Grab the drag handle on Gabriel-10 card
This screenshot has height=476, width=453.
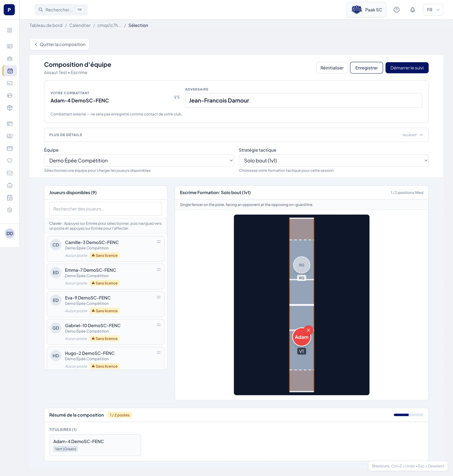pos(159,325)
